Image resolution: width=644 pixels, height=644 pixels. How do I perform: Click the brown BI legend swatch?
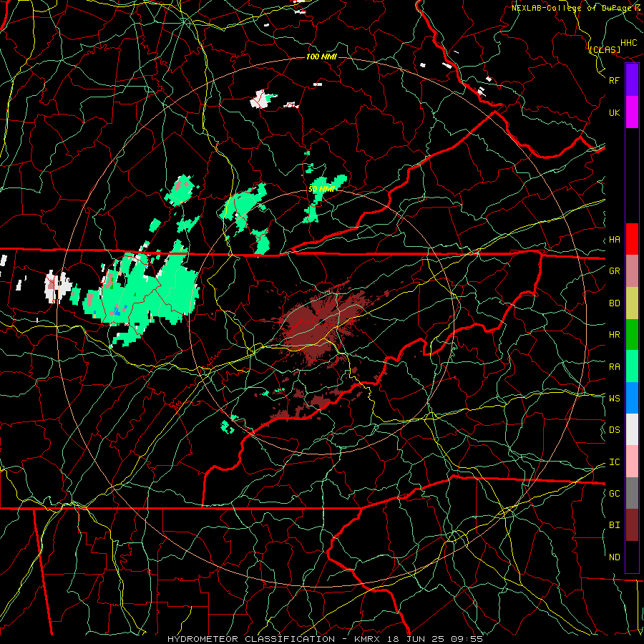pyautogui.click(x=632, y=525)
